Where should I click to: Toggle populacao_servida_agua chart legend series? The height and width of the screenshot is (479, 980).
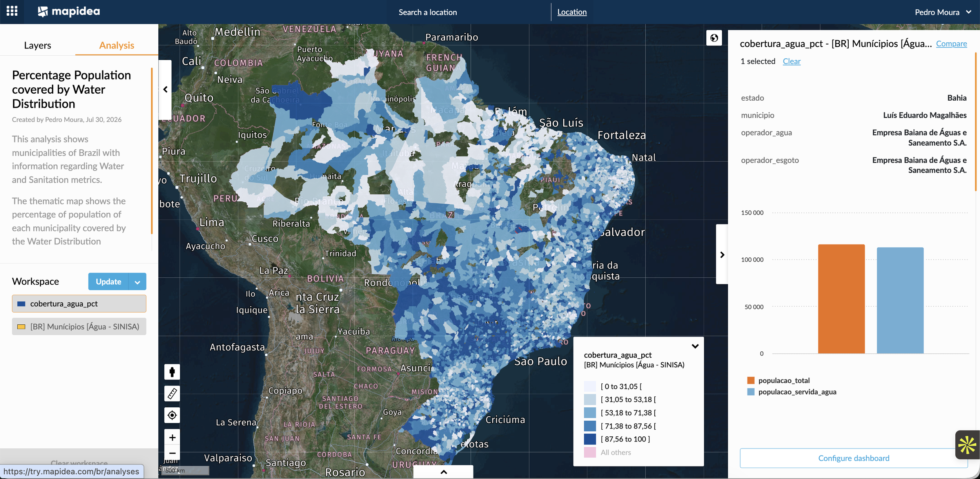click(791, 392)
